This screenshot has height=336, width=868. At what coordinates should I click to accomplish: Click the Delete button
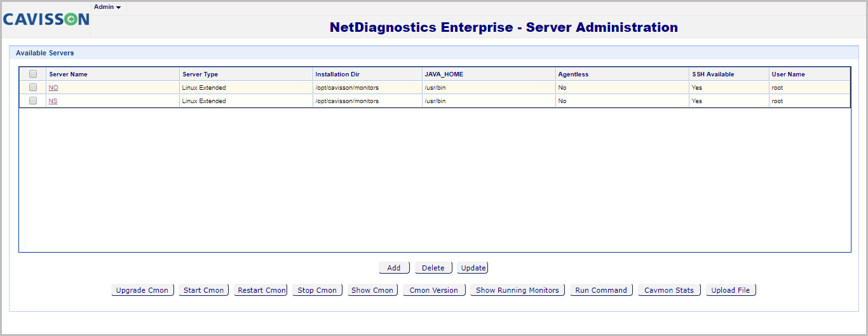pyautogui.click(x=433, y=268)
